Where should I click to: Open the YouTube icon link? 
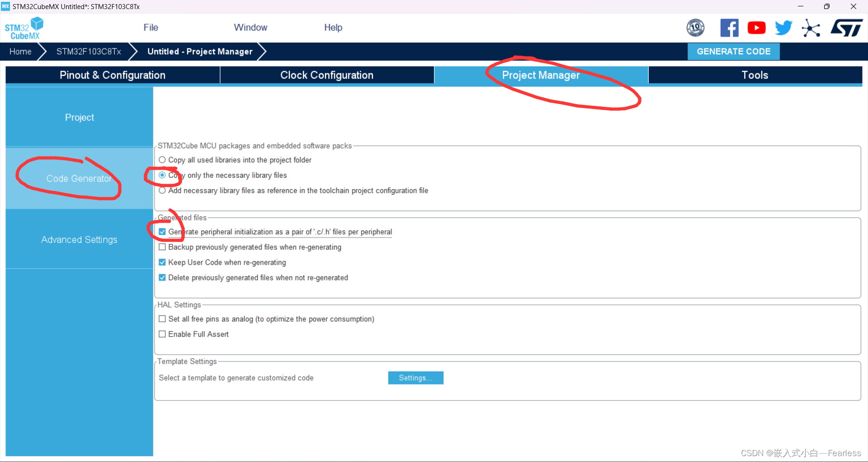click(x=756, y=28)
